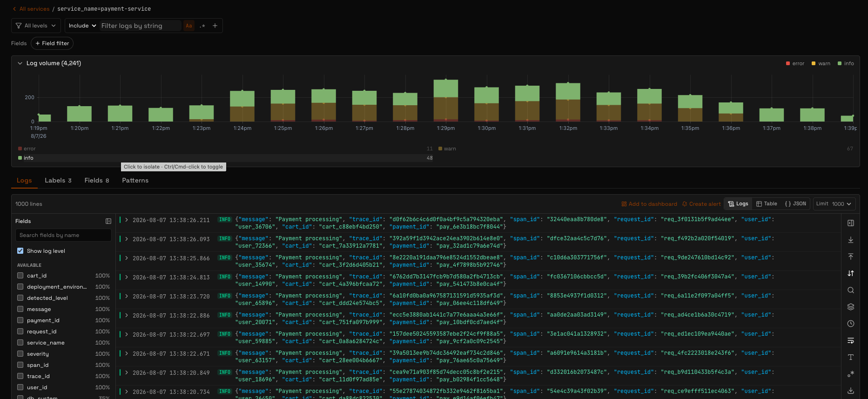Viewport: 868px width, 399px height.
Task: Check the span_id field checkbox
Action: (x=20, y=365)
